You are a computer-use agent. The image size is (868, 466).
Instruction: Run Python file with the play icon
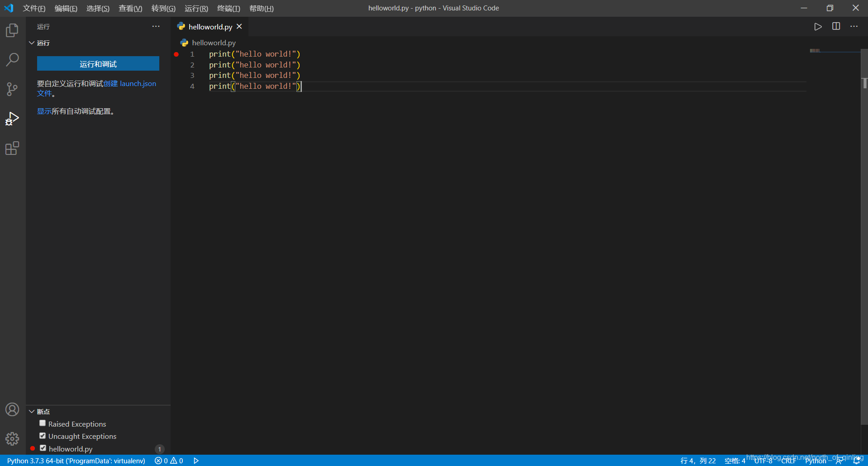[x=818, y=27]
